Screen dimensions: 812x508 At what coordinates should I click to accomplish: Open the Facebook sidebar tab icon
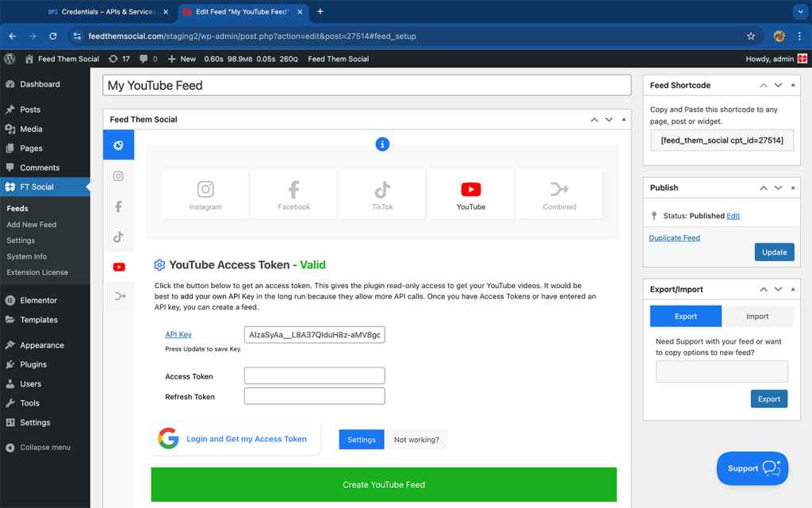(x=119, y=207)
